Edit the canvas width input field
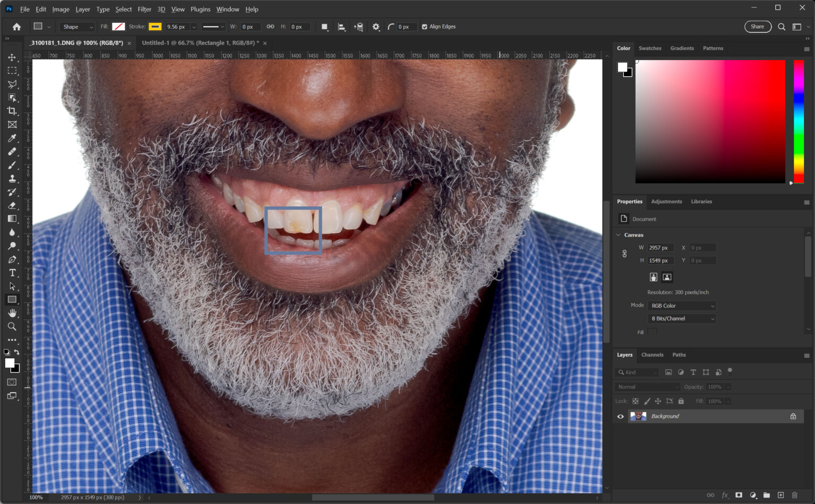 coord(660,247)
